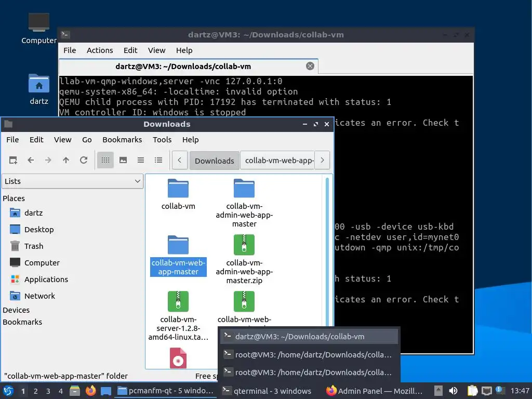Screen dimensions: 532x399
Task: Switch to first root@VM3 terminal window
Action: point(309,354)
